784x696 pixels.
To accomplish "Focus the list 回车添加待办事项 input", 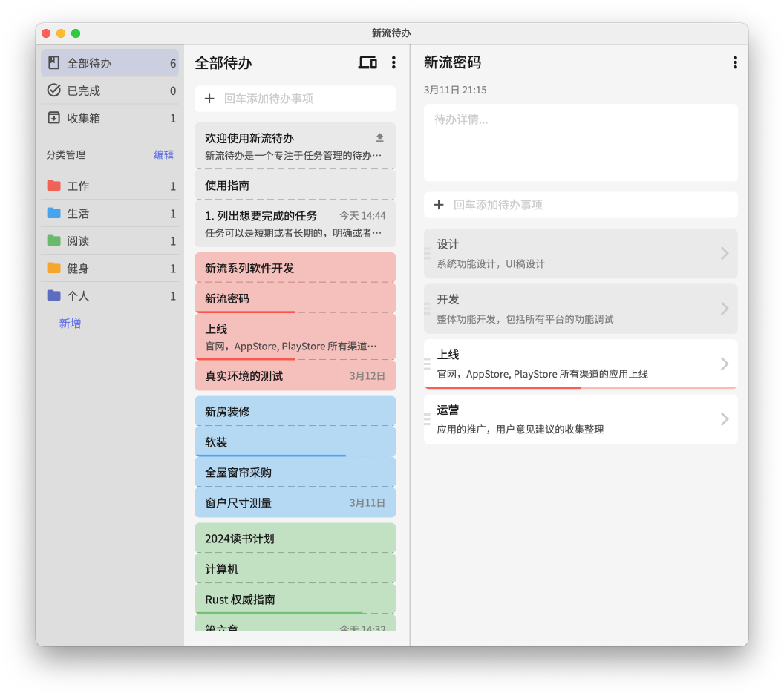I will [295, 99].
